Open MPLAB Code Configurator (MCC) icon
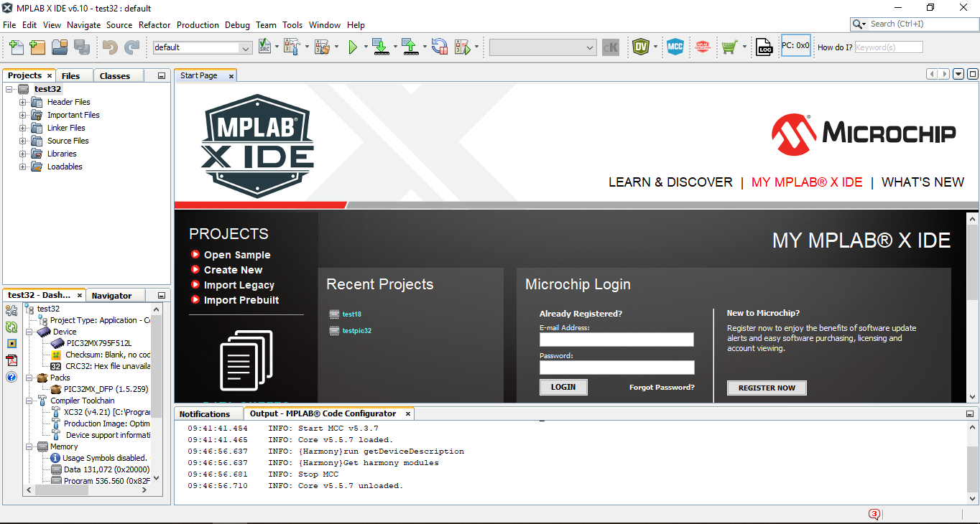The height and width of the screenshot is (524, 980). tap(675, 47)
